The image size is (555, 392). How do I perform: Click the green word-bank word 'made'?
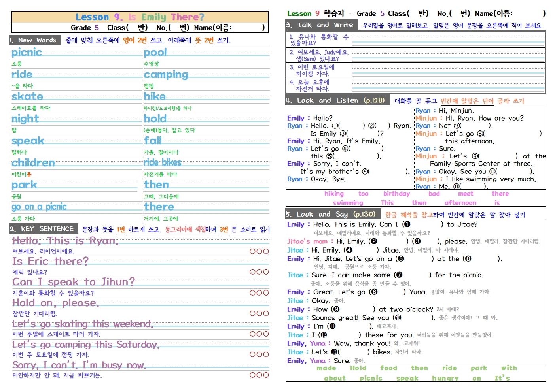(326, 368)
